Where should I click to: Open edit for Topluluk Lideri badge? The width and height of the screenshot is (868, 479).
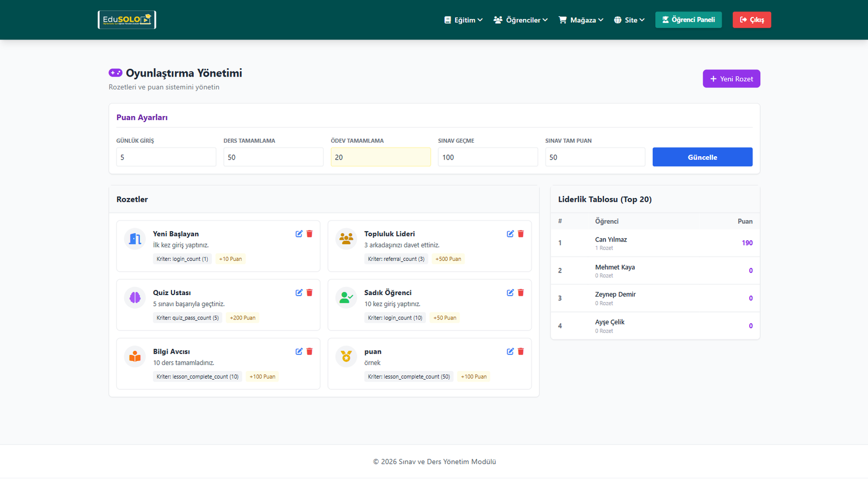point(510,234)
